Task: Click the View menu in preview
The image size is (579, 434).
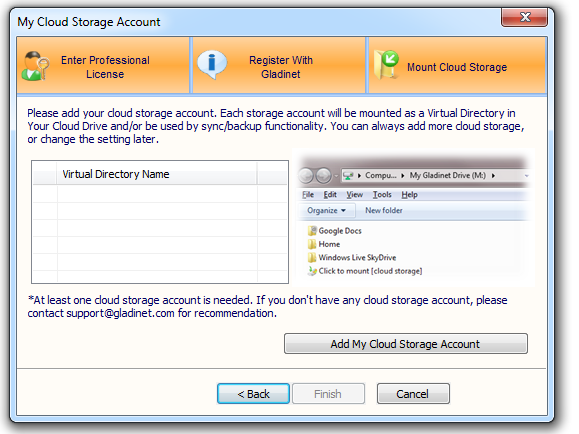Action: pyautogui.click(x=354, y=195)
